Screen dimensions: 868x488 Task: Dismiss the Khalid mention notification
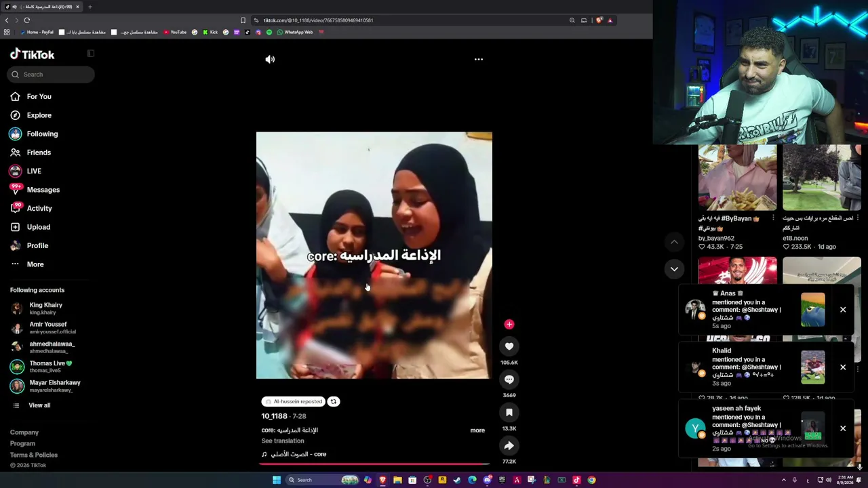[843, 367]
